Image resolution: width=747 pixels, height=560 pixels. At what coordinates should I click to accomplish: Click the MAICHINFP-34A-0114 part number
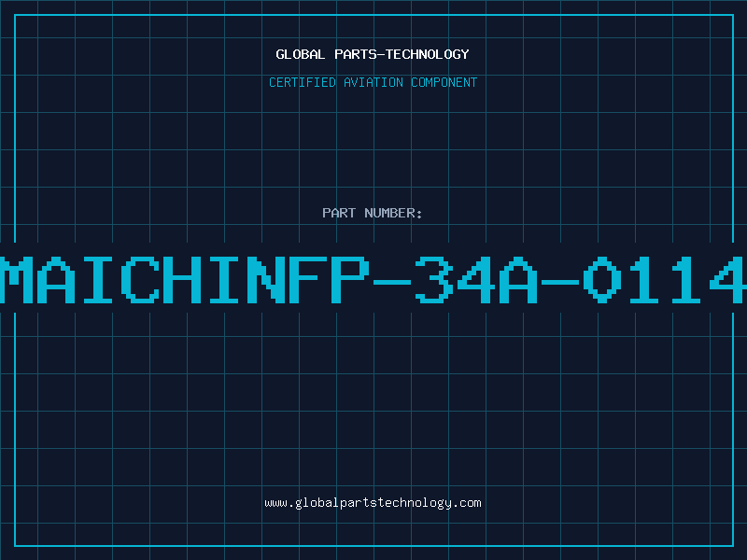(x=373, y=280)
